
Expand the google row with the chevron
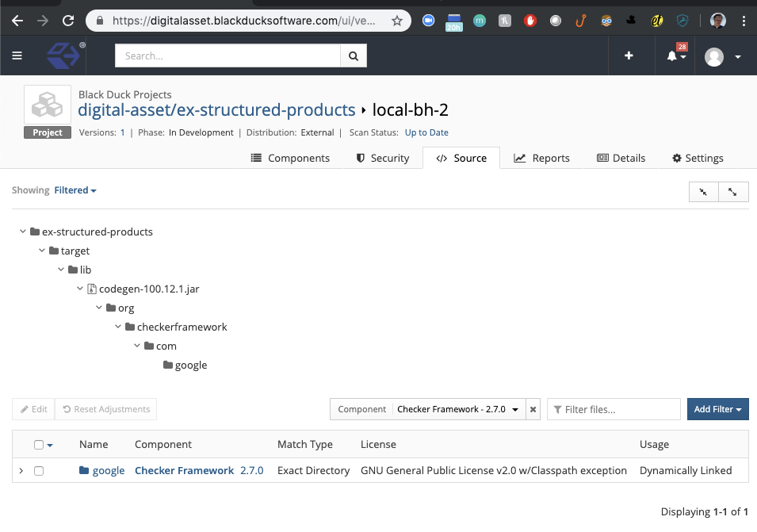click(x=21, y=470)
